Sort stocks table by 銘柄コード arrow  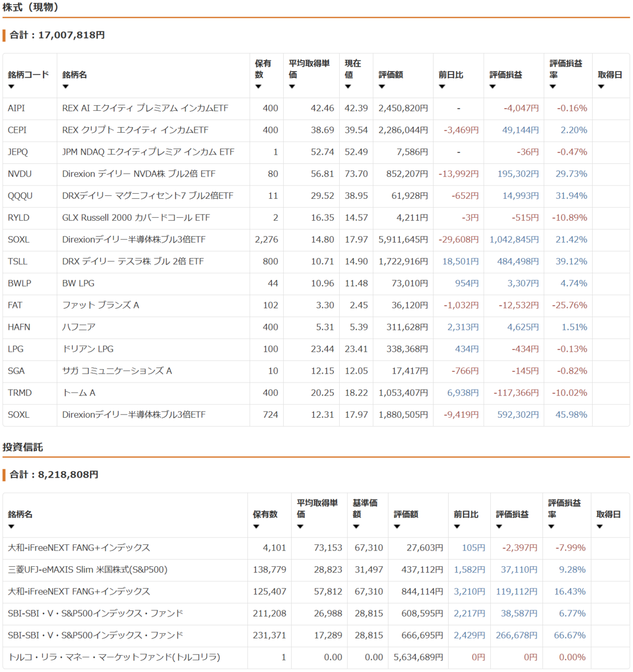[11, 87]
